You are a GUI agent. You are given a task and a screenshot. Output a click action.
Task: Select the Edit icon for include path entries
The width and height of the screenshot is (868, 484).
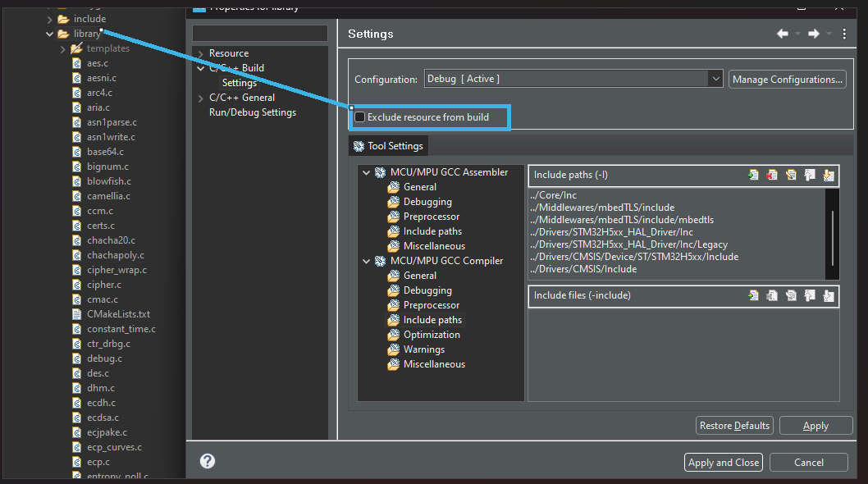point(791,174)
